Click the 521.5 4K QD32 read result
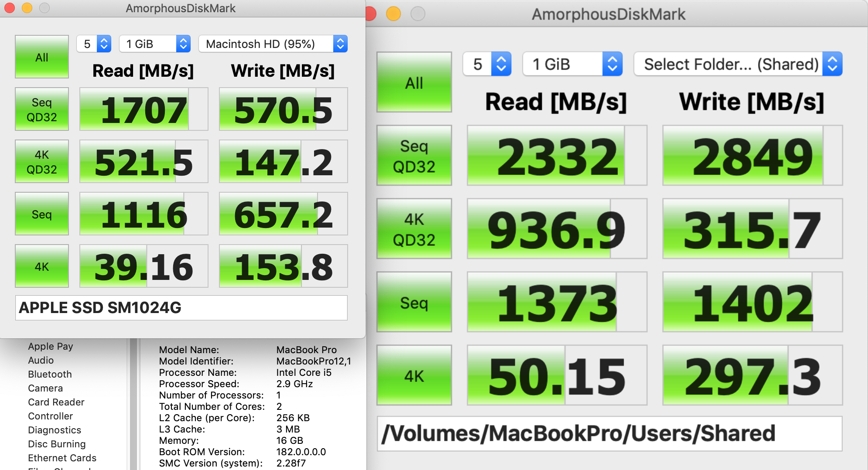The width and height of the screenshot is (868, 470). (x=144, y=161)
